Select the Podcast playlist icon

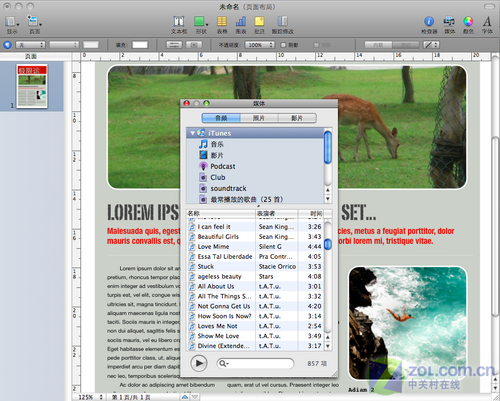click(x=203, y=166)
